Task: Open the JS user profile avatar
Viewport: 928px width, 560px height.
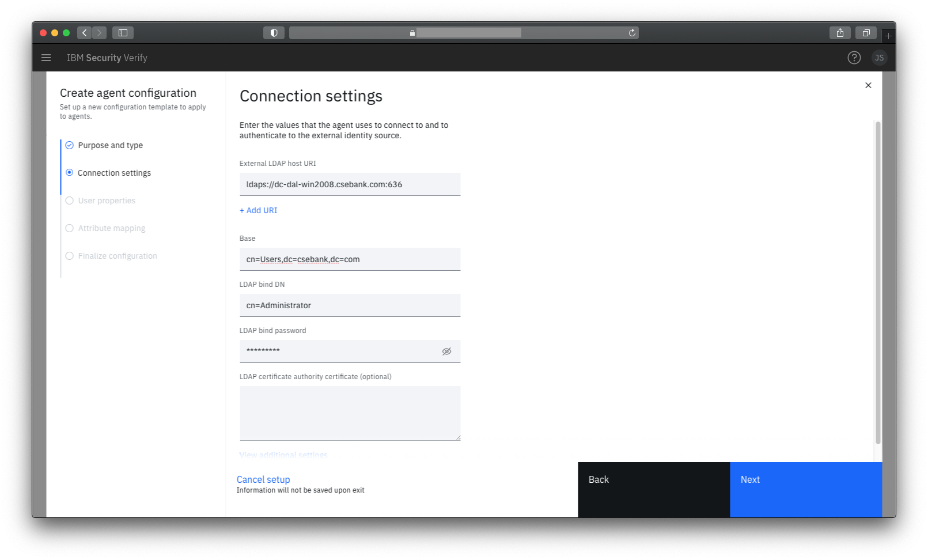Action: coord(879,58)
